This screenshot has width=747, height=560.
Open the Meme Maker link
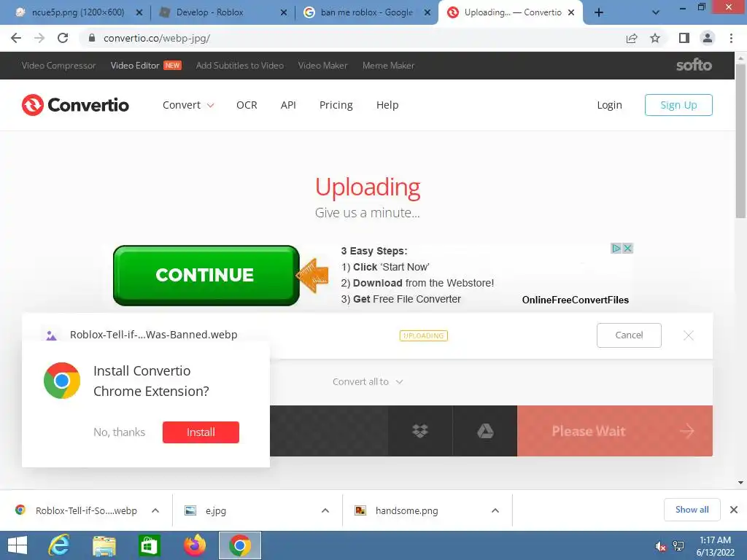click(x=388, y=65)
